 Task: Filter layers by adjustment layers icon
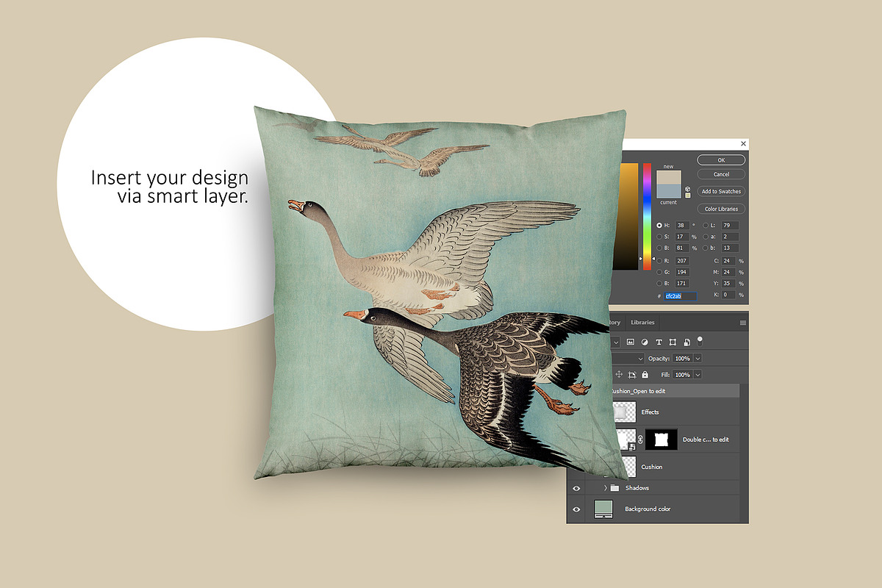click(x=645, y=342)
